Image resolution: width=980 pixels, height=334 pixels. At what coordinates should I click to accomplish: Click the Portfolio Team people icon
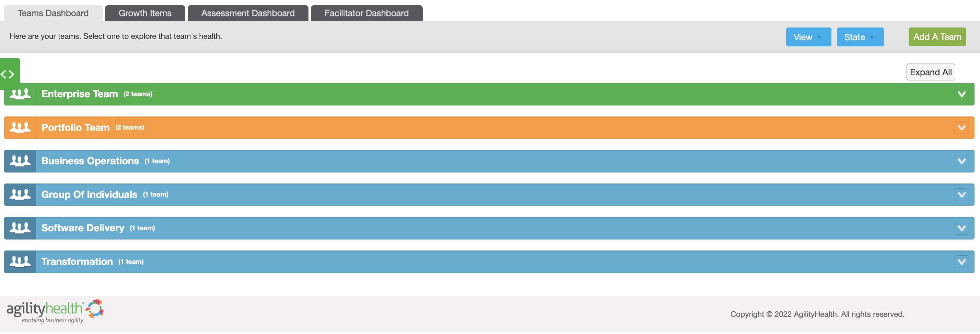tap(20, 127)
